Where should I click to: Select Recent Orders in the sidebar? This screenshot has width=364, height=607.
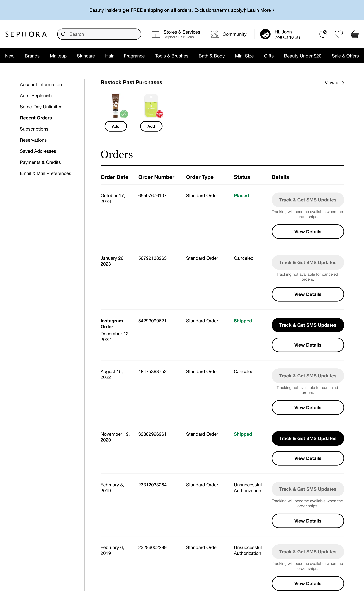[x=36, y=118]
